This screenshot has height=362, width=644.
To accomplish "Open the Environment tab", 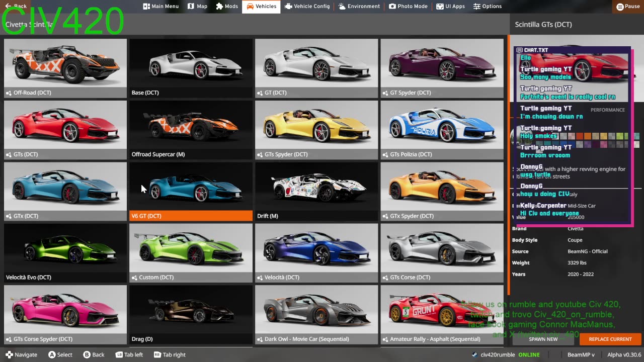I will coord(359,7).
